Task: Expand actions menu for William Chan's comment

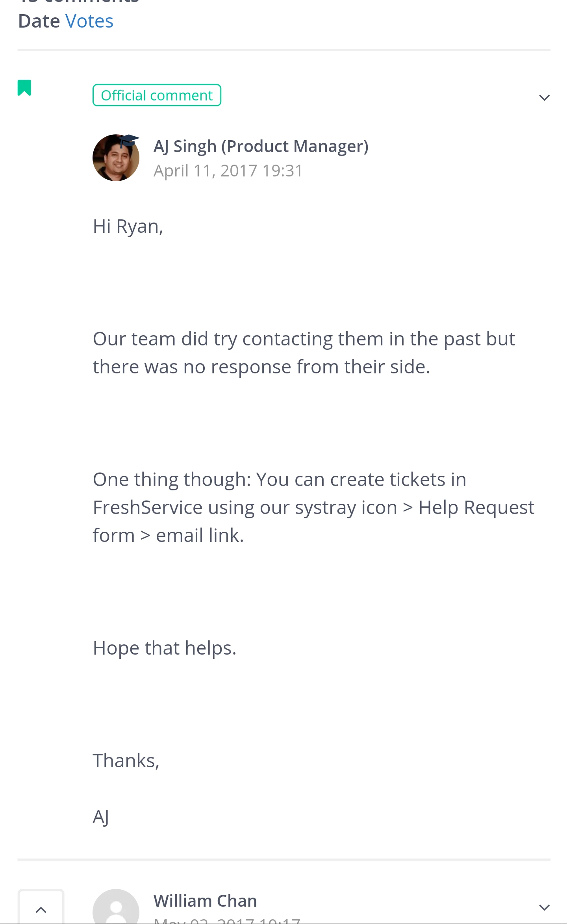Action: pos(544,907)
